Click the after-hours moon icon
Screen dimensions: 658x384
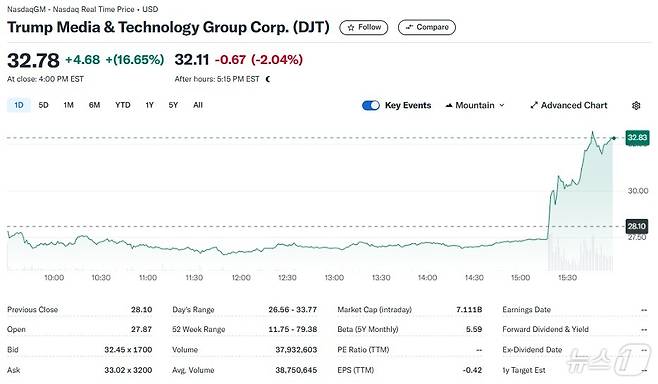268,79
